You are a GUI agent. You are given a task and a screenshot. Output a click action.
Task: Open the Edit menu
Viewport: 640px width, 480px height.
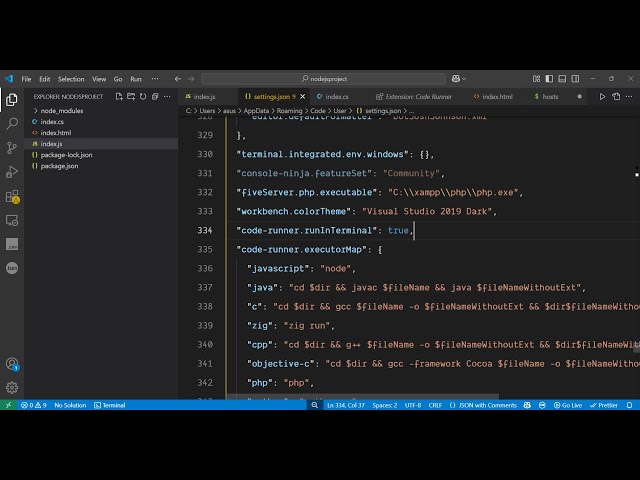tap(44, 79)
